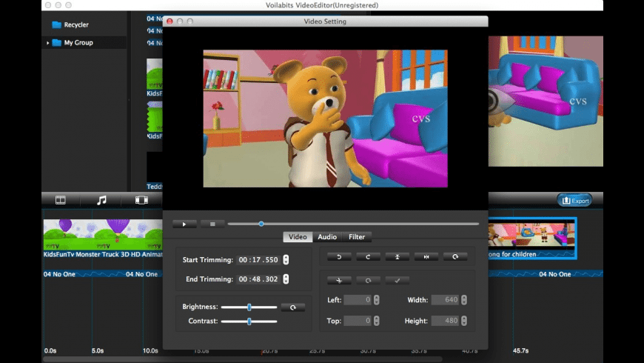Click the Width crop value field
644x363 pixels.
(x=445, y=300)
